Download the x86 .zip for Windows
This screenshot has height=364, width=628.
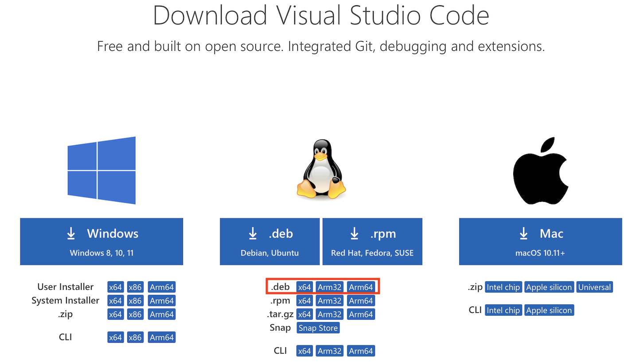[x=135, y=314]
